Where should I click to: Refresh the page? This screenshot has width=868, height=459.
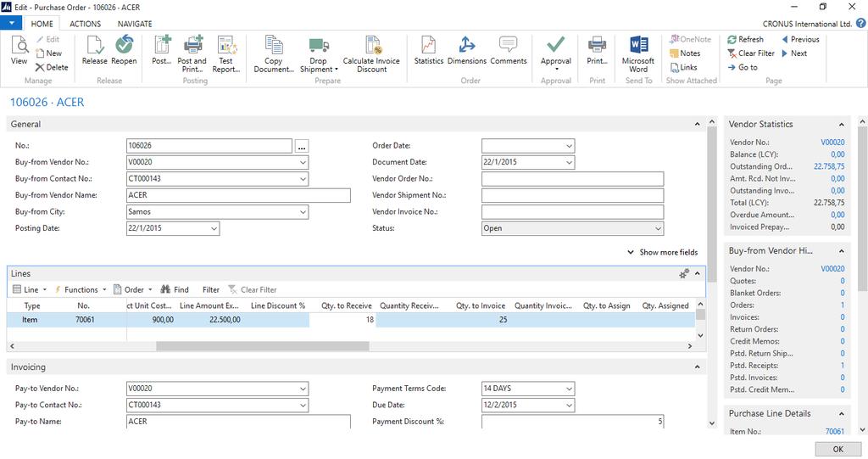(x=745, y=39)
